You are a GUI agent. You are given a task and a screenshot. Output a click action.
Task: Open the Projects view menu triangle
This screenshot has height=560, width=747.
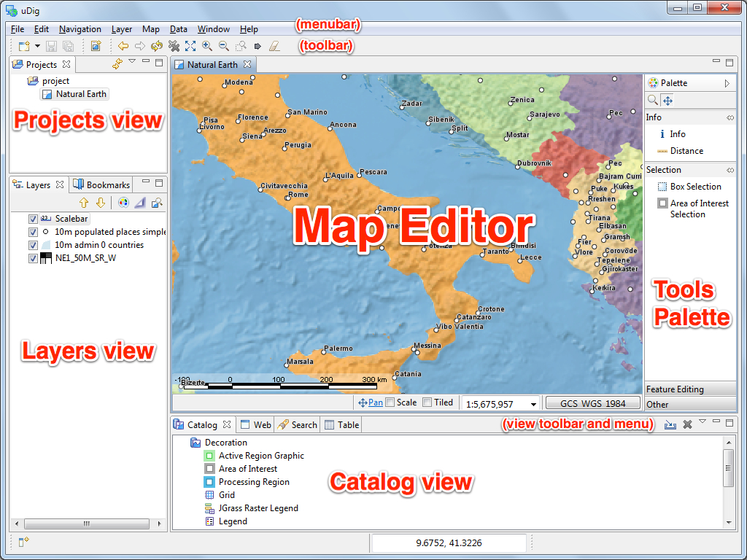tap(132, 61)
